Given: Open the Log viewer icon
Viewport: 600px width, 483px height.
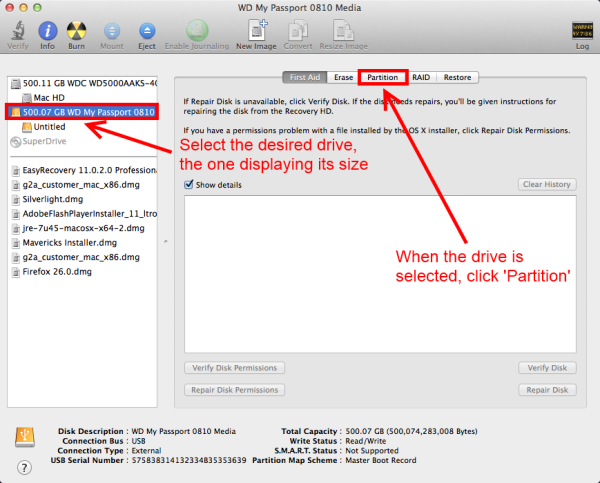Looking at the screenshot, I should pyautogui.click(x=582, y=31).
